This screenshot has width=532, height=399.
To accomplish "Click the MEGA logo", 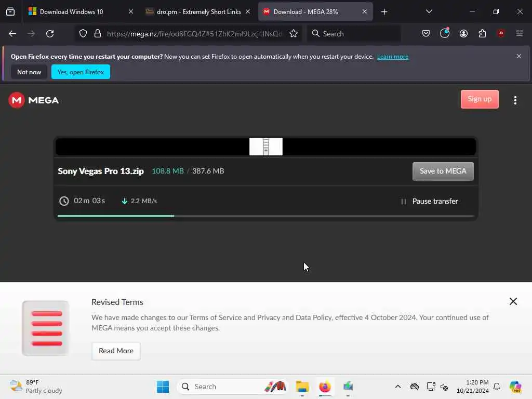I will click(x=34, y=100).
